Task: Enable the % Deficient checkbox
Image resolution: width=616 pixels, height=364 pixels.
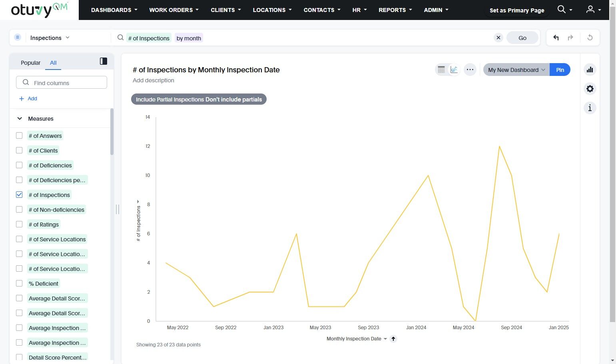Action: click(19, 283)
